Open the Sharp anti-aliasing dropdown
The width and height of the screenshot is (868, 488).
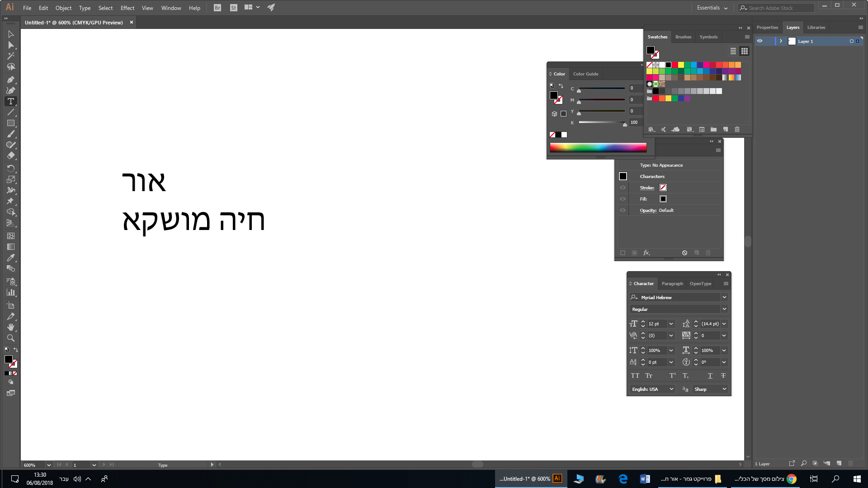pyautogui.click(x=724, y=389)
